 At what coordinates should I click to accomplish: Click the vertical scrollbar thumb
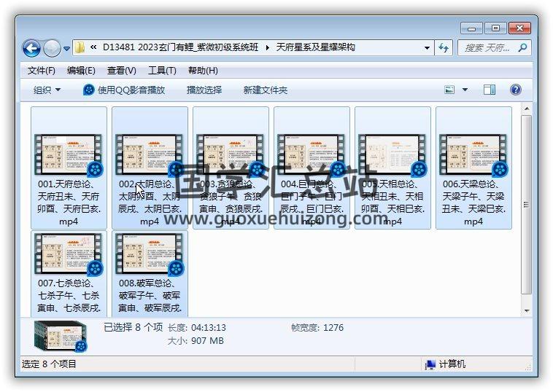(x=526, y=204)
